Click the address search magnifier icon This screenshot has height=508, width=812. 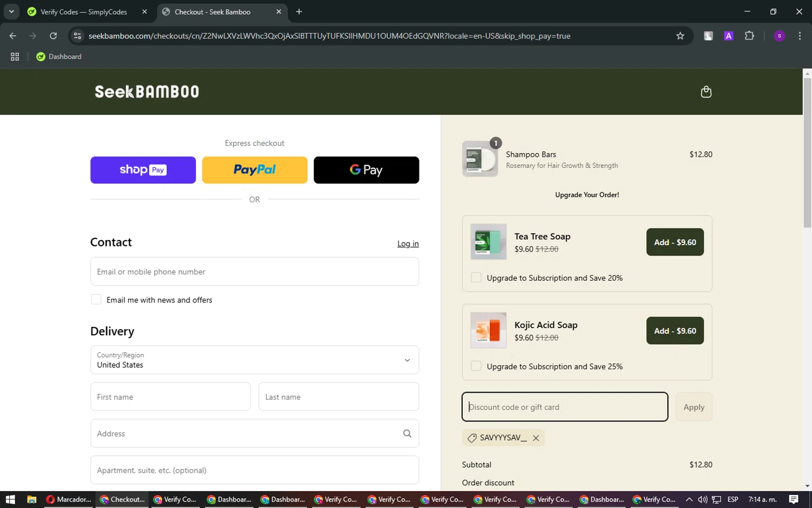(407, 433)
